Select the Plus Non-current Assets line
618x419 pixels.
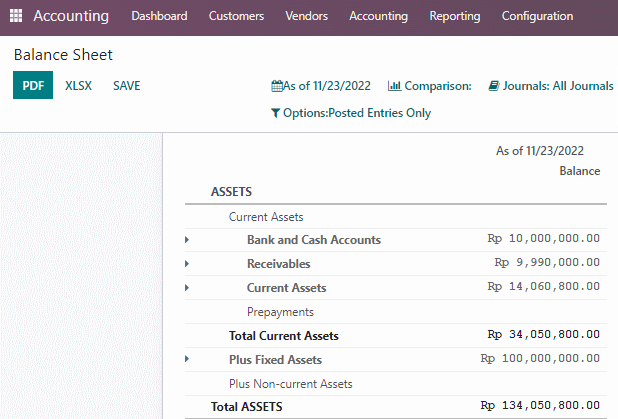396,384
